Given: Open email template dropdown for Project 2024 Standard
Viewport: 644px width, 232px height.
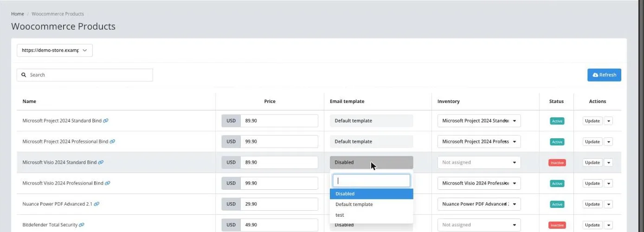Looking at the screenshot, I should coord(372,121).
